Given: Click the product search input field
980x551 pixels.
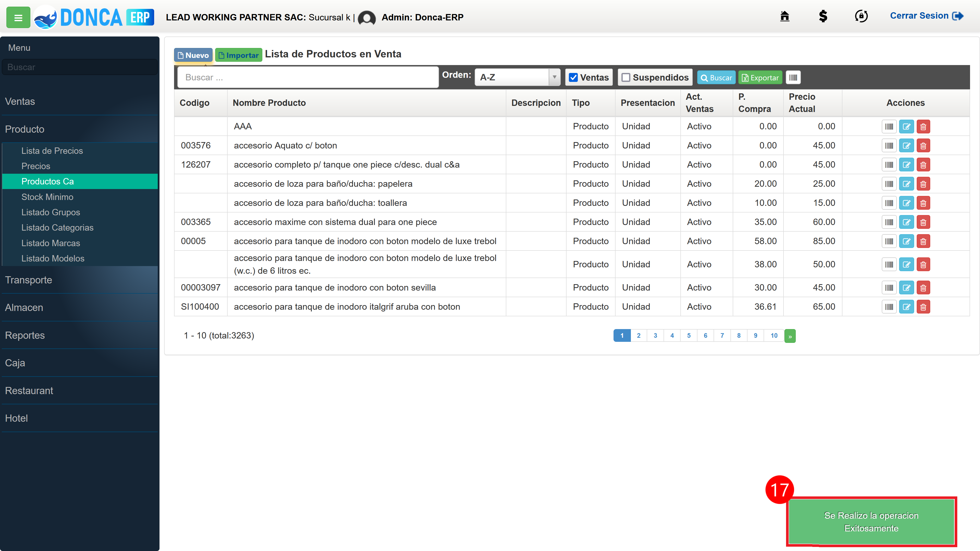Looking at the screenshot, I should click(308, 77).
